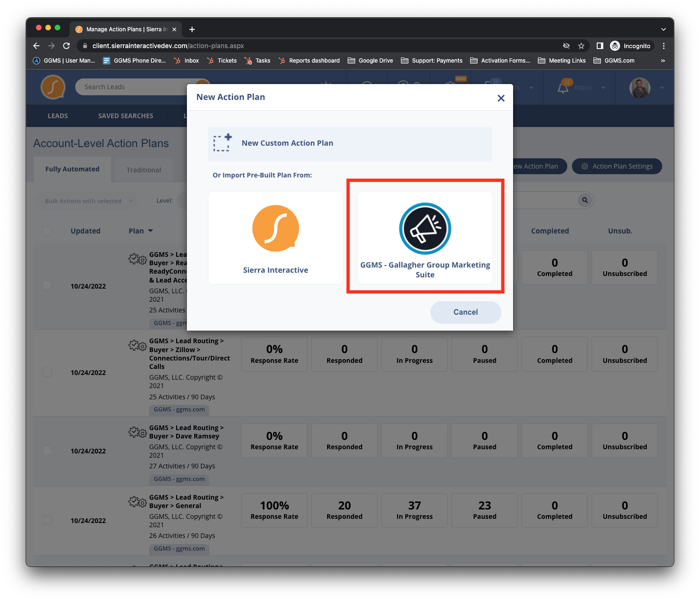This screenshot has height=601, width=700.
Task: Check the Buyer > General plan checkbox
Action: [x=47, y=520]
